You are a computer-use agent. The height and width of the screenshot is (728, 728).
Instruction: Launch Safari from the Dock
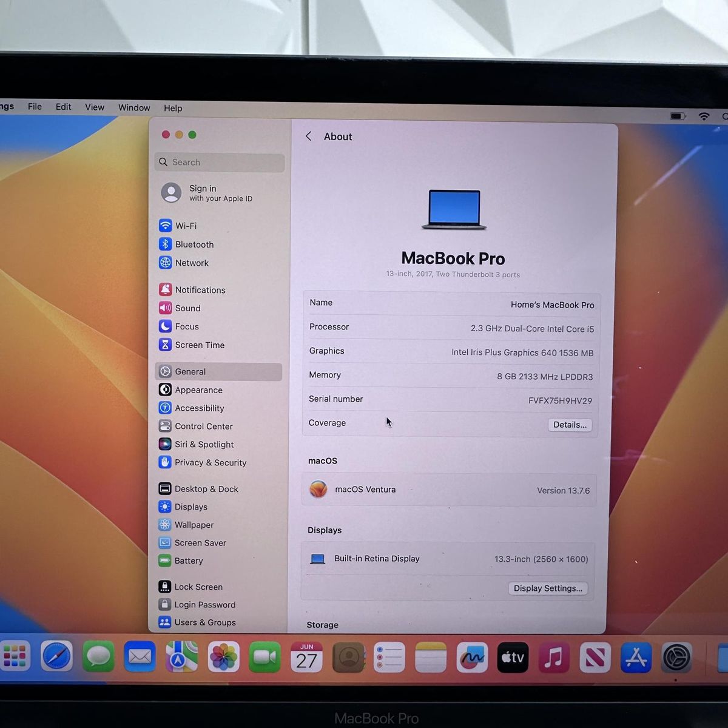(x=56, y=656)
